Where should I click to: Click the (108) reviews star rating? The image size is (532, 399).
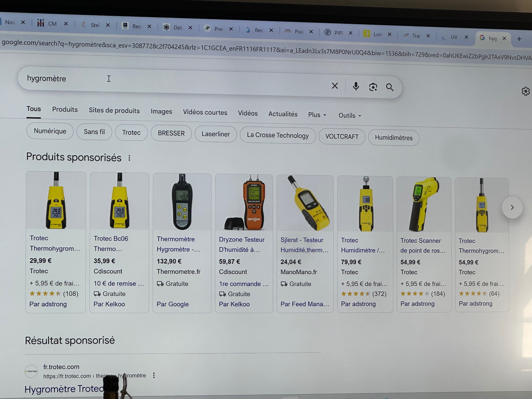coord(54,294)
